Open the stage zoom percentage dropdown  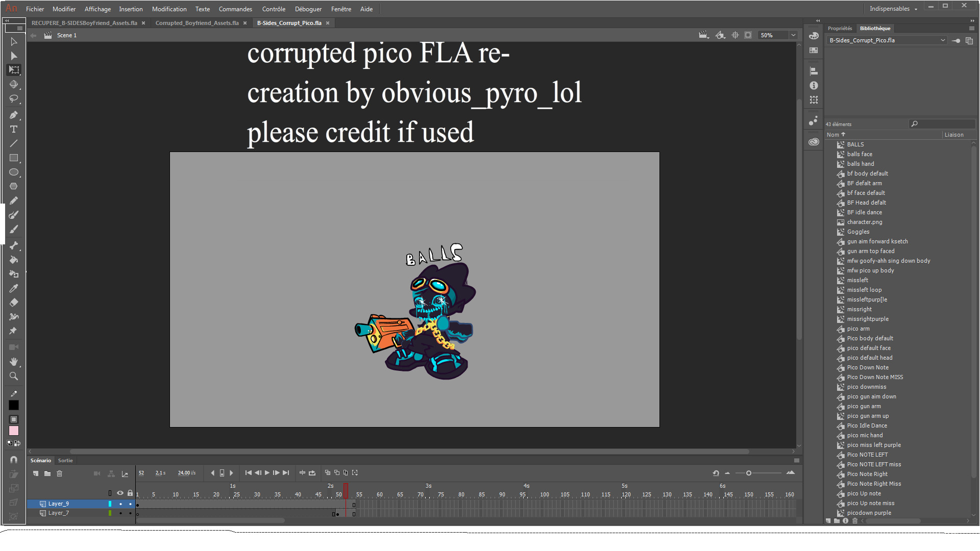[x=793, y=35]
